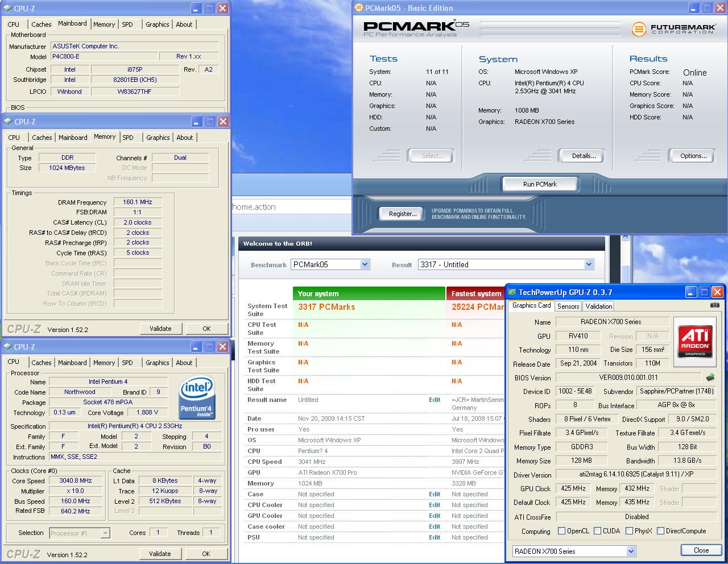Image resolution: width=728 pixels, height=564 pixels.
Task: Click OK in CPU-Z CPU window
Action: click(x=206, y=553)
